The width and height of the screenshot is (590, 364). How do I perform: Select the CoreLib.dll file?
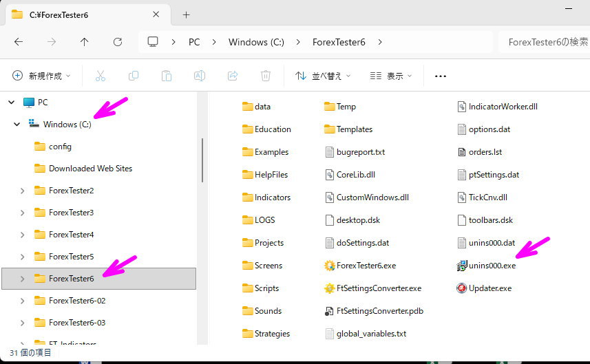click(x=350, y=175)
